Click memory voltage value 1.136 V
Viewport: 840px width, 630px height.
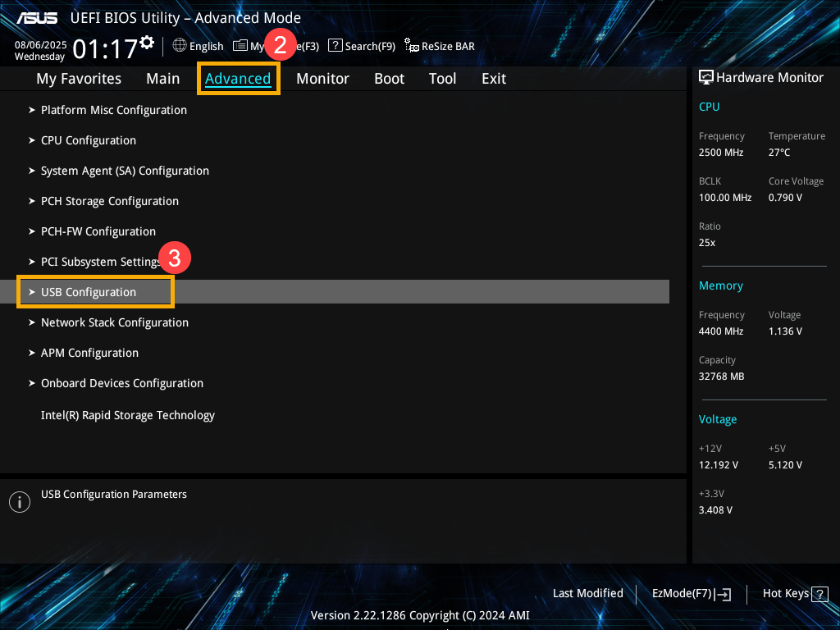[x=785, y=331]
